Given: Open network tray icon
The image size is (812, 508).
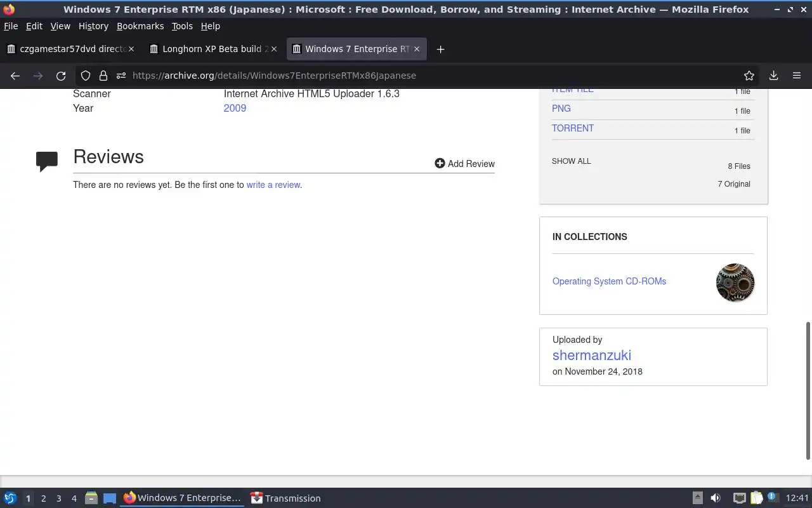Looking at the screenshot, I should click(x=739, y=498).
